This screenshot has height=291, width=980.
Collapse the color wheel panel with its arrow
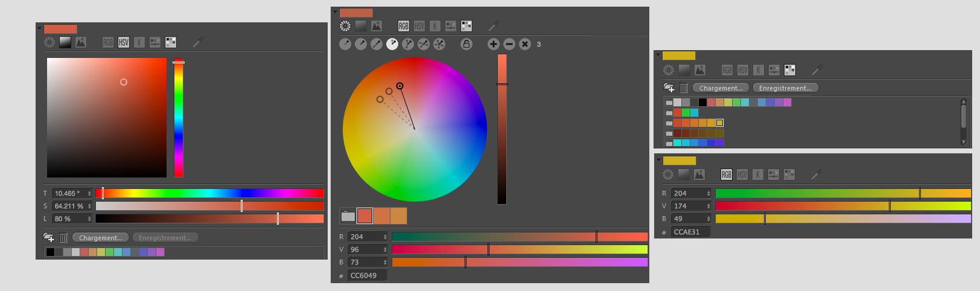coord(334,13)
